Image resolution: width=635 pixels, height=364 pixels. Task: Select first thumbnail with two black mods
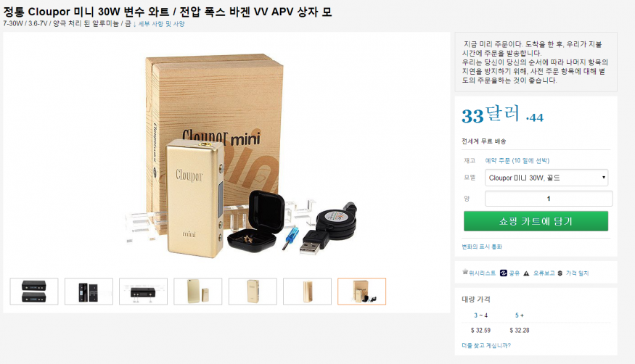34,291
